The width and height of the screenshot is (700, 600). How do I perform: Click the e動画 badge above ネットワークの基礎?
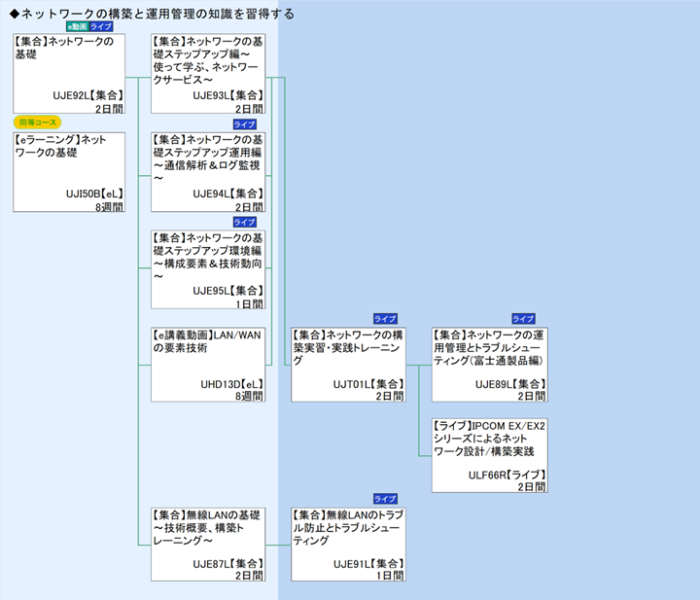[76, 27]
